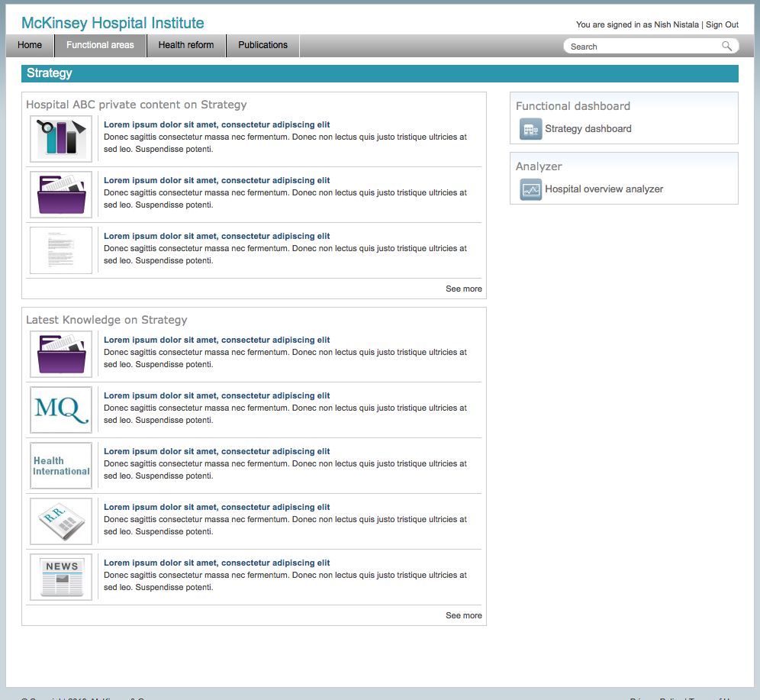The width and height of the screenshot is (760, 700).
Task: Click the Strategy page heading bar
Action: [x=380, y=74]
